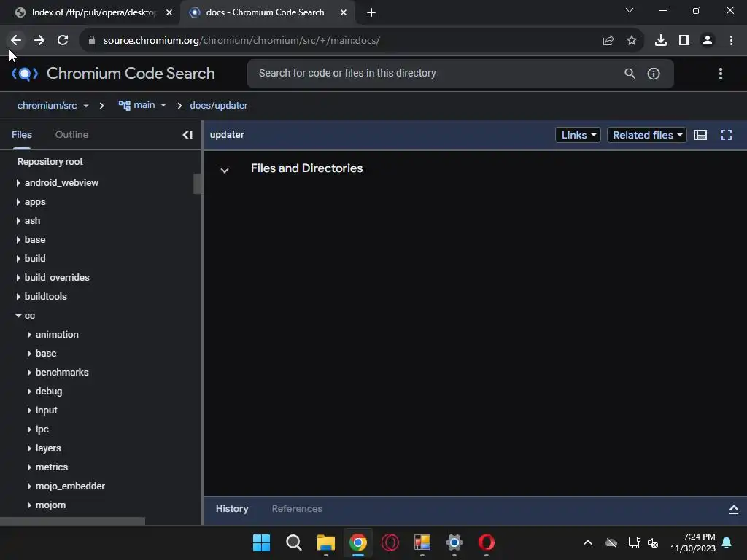Switch to the Outline tab
Viewport: 747px width, 560px height.
(x=71, y=135)
